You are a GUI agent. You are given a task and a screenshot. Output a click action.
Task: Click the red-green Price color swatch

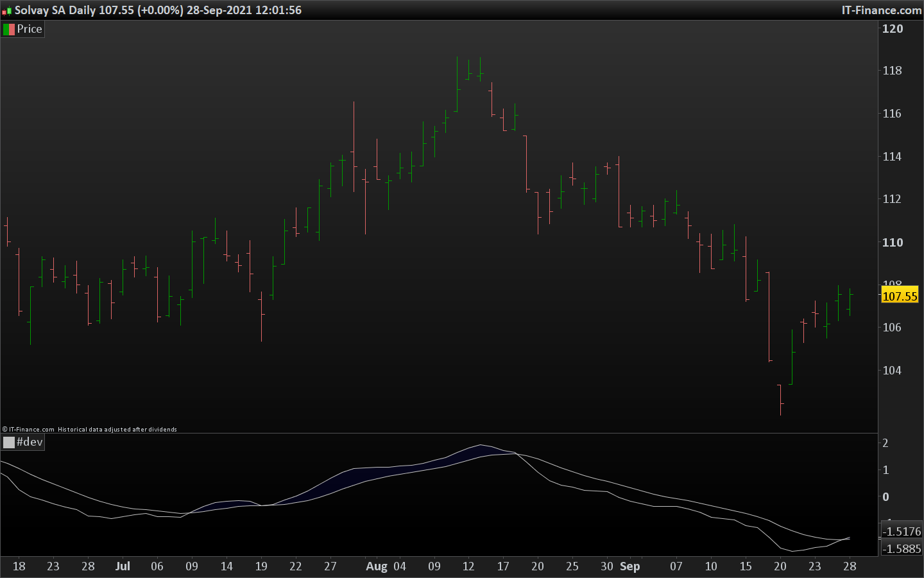(x=9, y=29)
